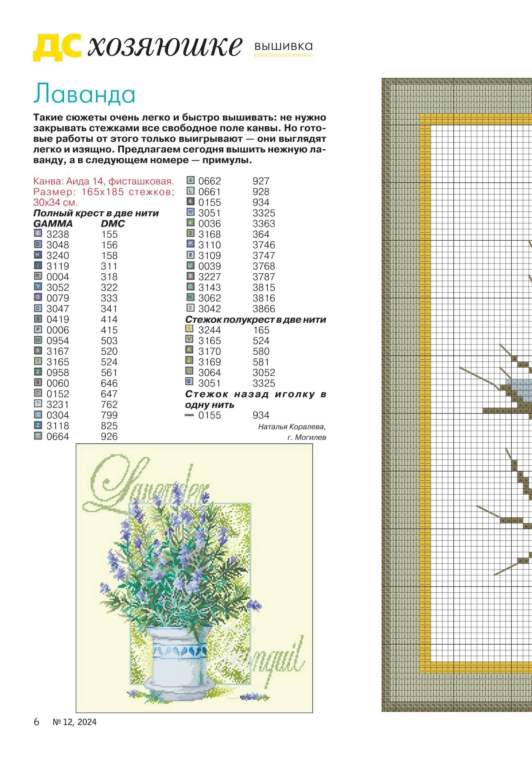Click the DMC value '762'
The image size is (532, 758).
[x=109, y=405]
